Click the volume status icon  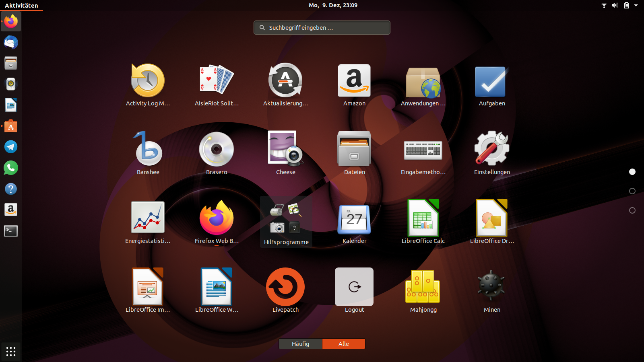coord(615,5)
